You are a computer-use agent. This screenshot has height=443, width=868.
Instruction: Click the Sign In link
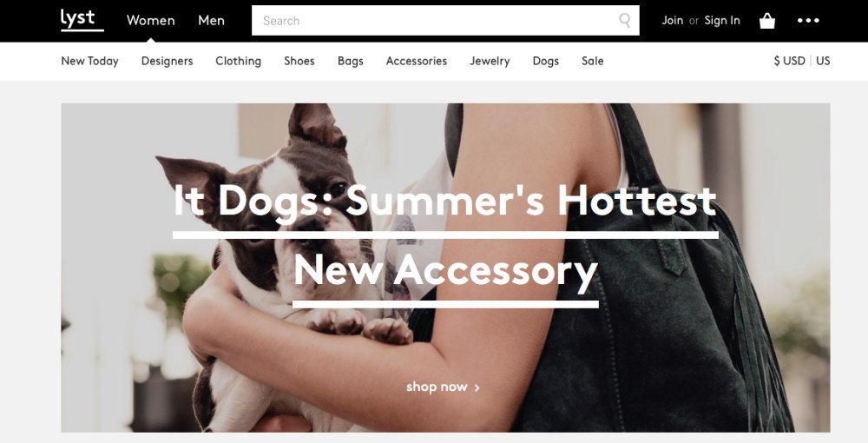click(722, 21)
